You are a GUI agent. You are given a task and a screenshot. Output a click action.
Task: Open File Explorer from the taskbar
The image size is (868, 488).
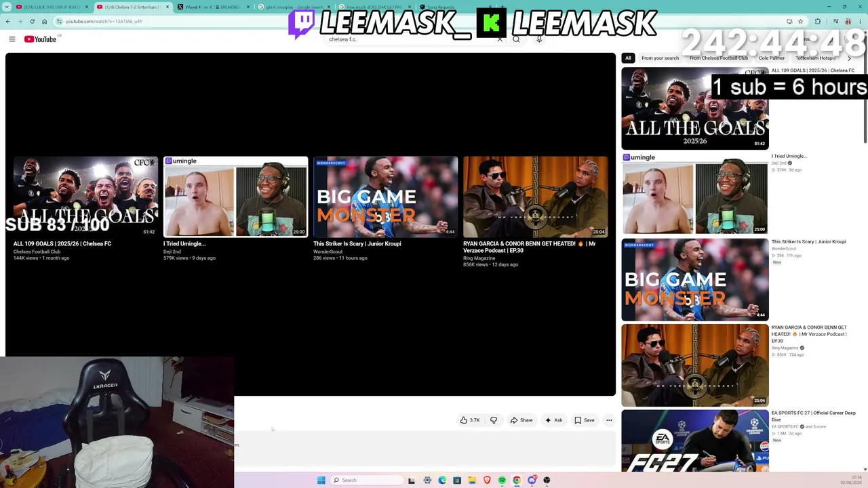click(472, 481)
